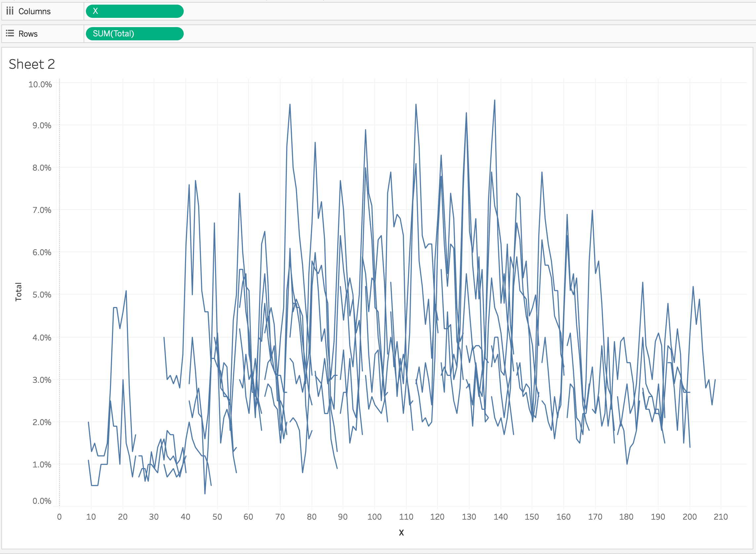Image resolution: width=756 pixels, height=554 pixels.
Task: Select the 180 label on the X axis
Action: point(626,517)
